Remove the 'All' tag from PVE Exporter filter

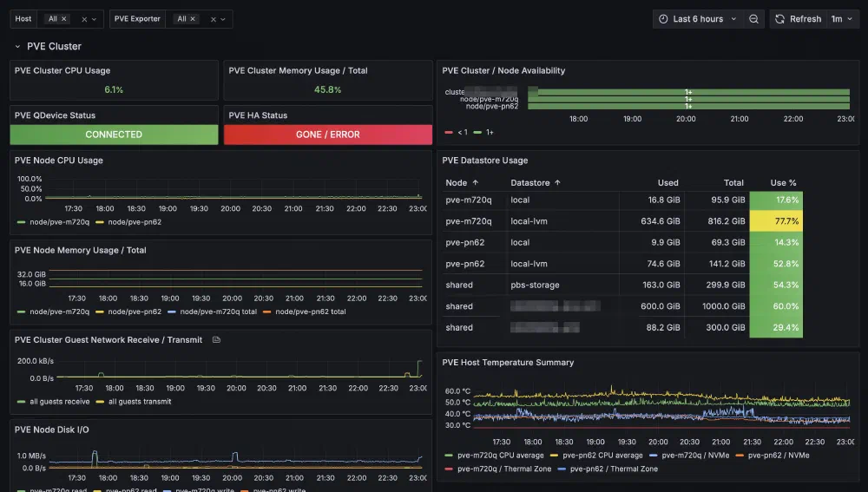click(x=193, y=19)
